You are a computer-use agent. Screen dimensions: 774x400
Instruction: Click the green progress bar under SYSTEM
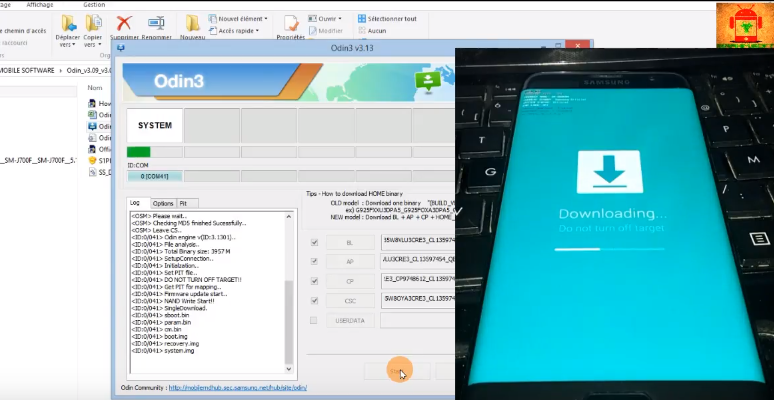tap(138, 152)
